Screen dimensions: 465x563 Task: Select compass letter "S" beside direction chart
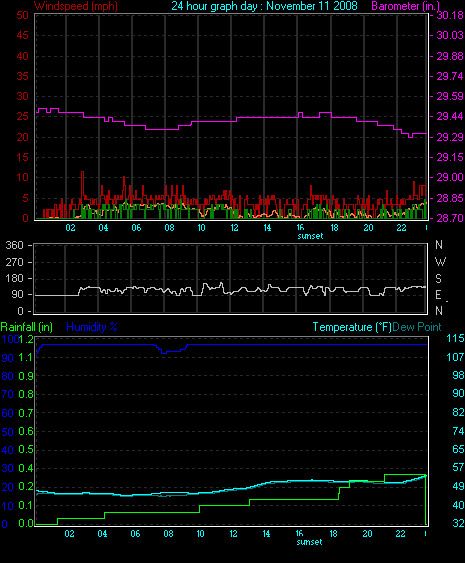click(438, 279)
